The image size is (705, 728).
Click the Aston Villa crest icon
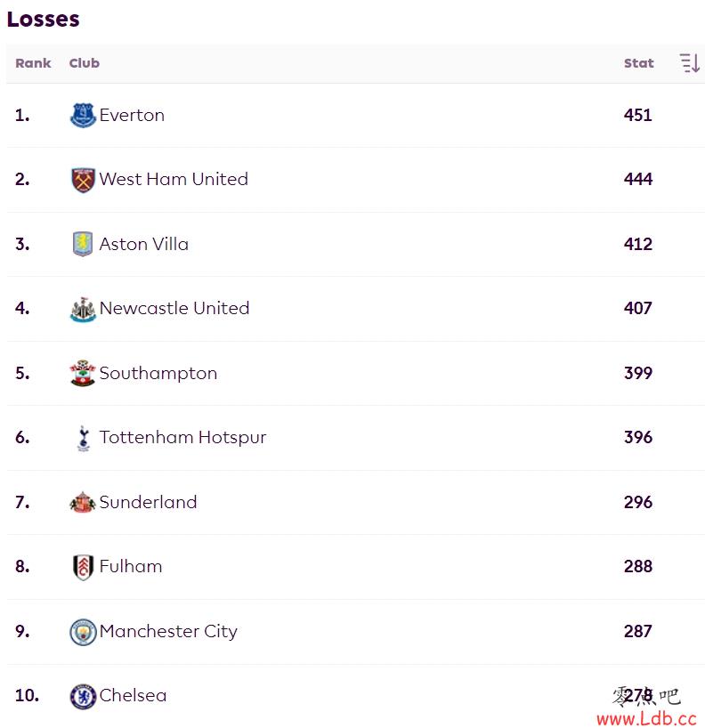coord(83,244)
